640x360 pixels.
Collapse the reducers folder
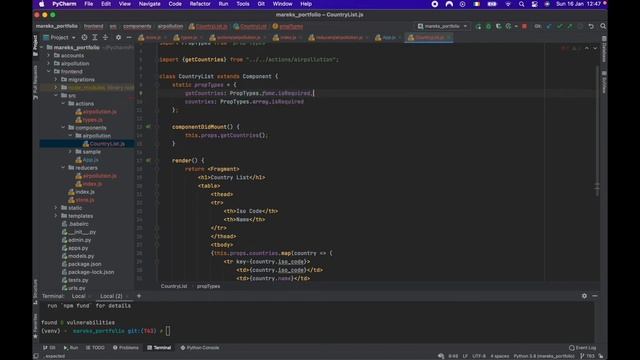(x=63, y=168)
